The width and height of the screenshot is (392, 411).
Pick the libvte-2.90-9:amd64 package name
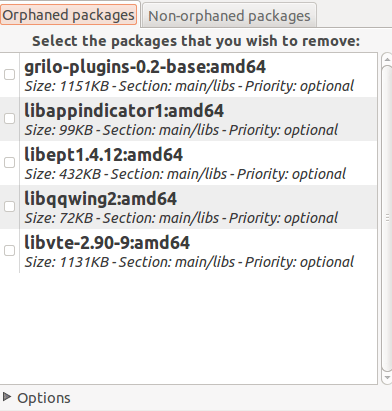107,243
